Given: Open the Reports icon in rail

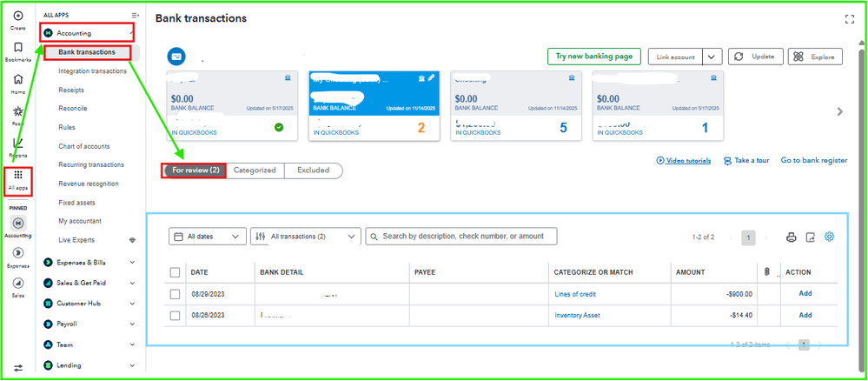Looking at the screenshot, I should pos(18,143).
